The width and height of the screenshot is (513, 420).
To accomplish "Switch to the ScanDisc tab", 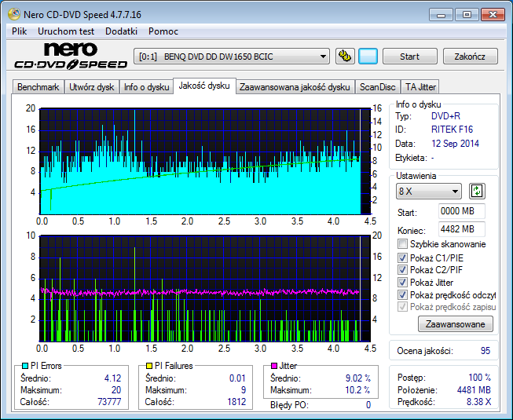I will pyautogui.click(x=378, y=87).
